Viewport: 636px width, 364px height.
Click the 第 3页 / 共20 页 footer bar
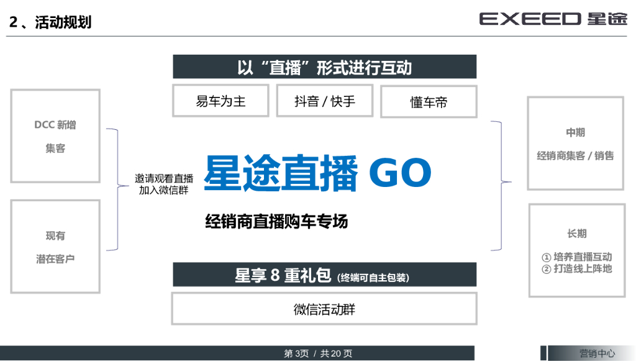[237, 353]
